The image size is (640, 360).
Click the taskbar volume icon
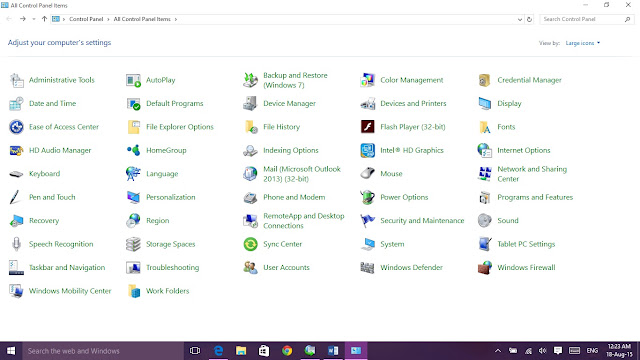coord(542,351)
